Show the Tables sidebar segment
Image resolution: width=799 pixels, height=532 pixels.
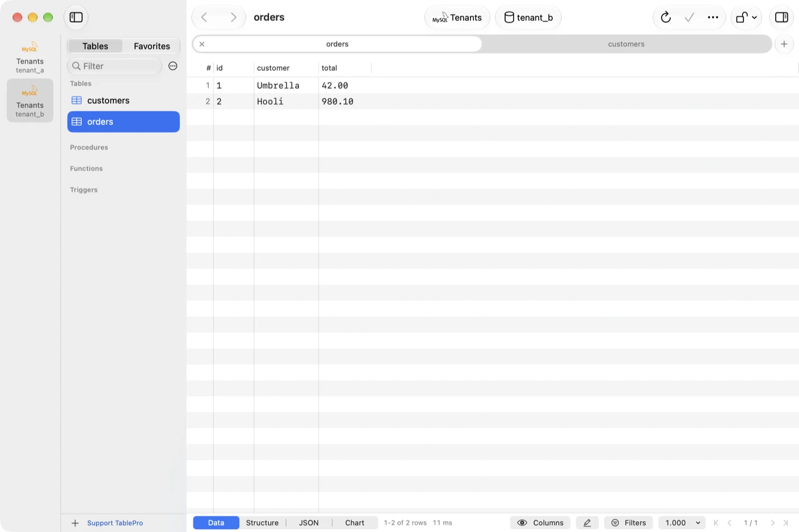tap(95, 46)
